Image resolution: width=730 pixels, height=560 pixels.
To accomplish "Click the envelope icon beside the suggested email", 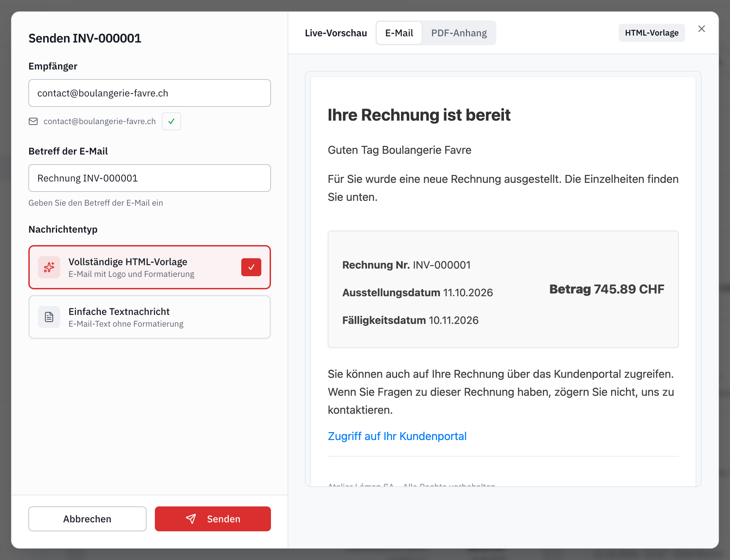I will (33, 121).
